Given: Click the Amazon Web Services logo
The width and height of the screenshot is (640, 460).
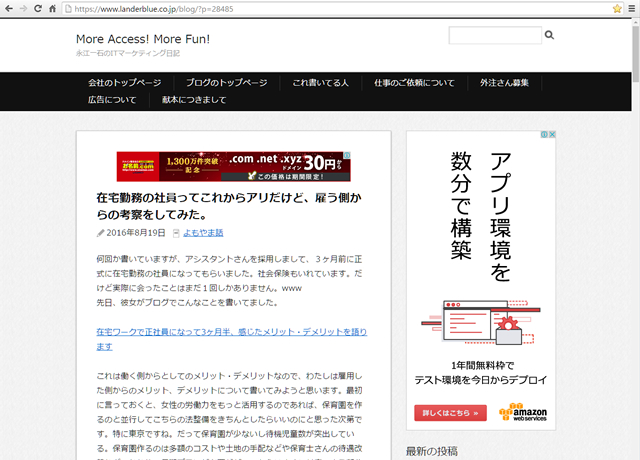Looking at the screenshot, I should pos(524,412).
